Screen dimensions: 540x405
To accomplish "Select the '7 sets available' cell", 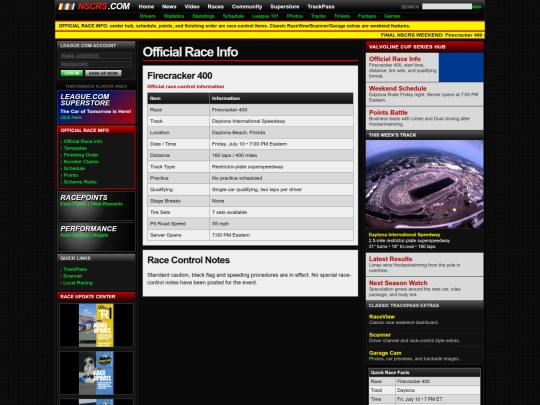I will 281,212.
